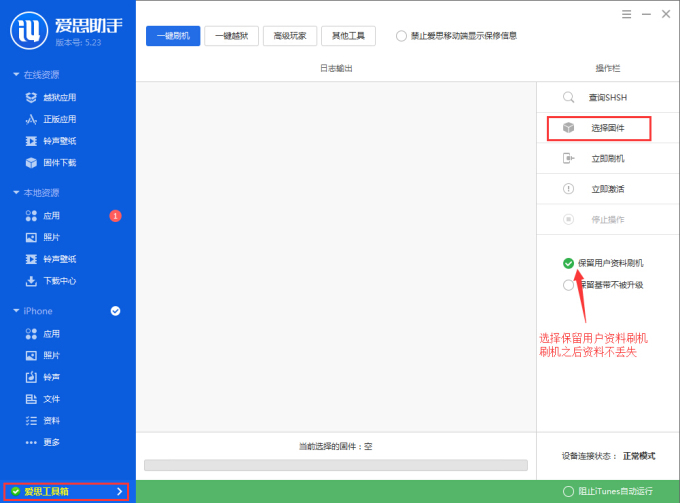This screenshot has width=680, height=503.
Task: Collapse the iPhone device section
Action: pyautogui.click(x=16, y=311)
